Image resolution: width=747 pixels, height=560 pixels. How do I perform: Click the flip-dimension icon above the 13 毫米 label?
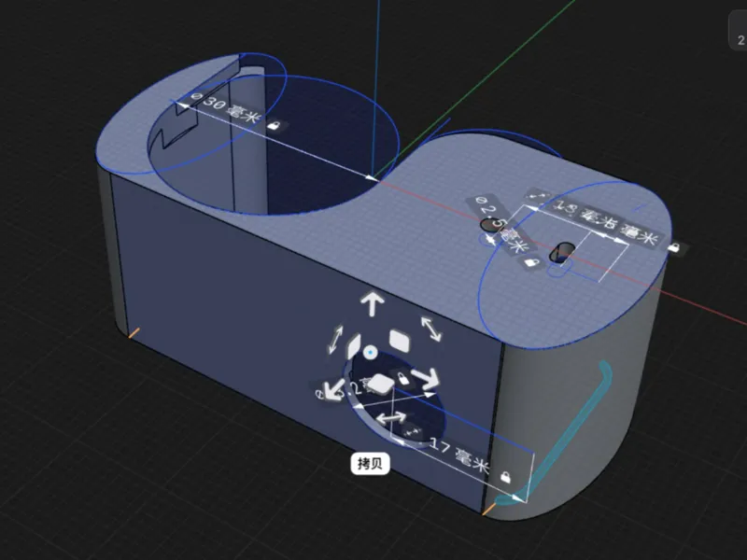pos(536,195)
